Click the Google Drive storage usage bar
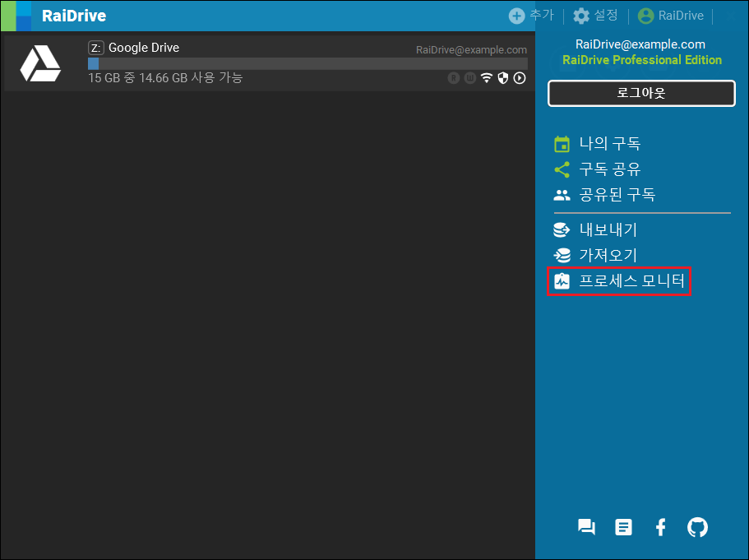The height and width of the screenshot is (560, 749). tap(307, 64)
